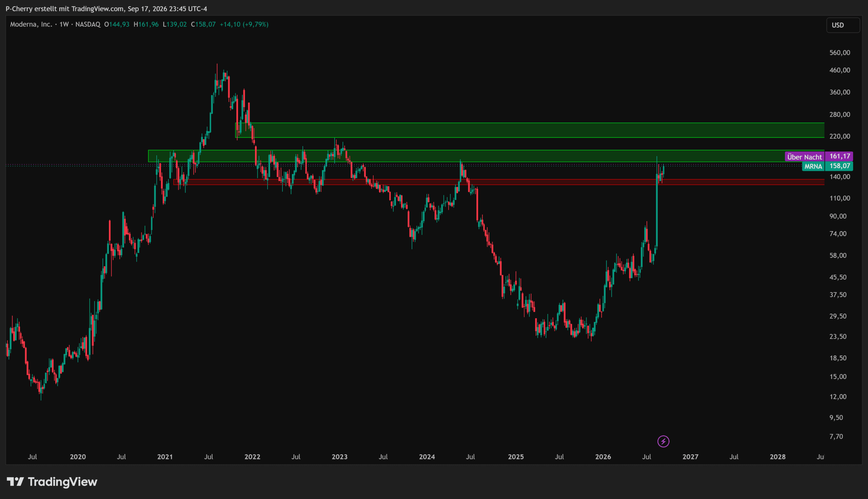Click the TradingView logo at the bottom

[x=52, y=482]
